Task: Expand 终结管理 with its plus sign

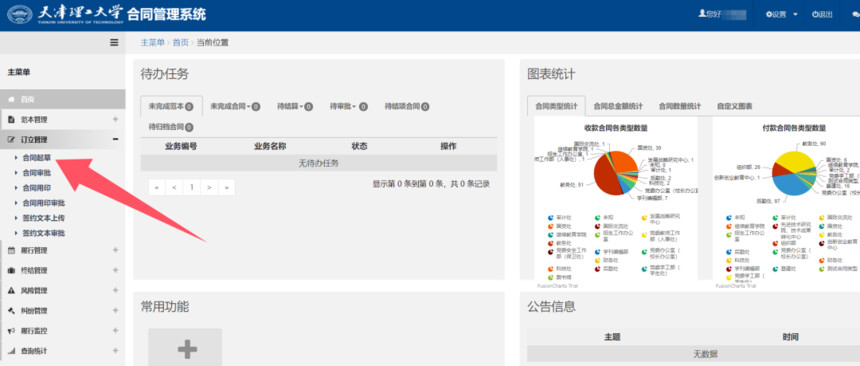Action: click(x=115, y=271)
